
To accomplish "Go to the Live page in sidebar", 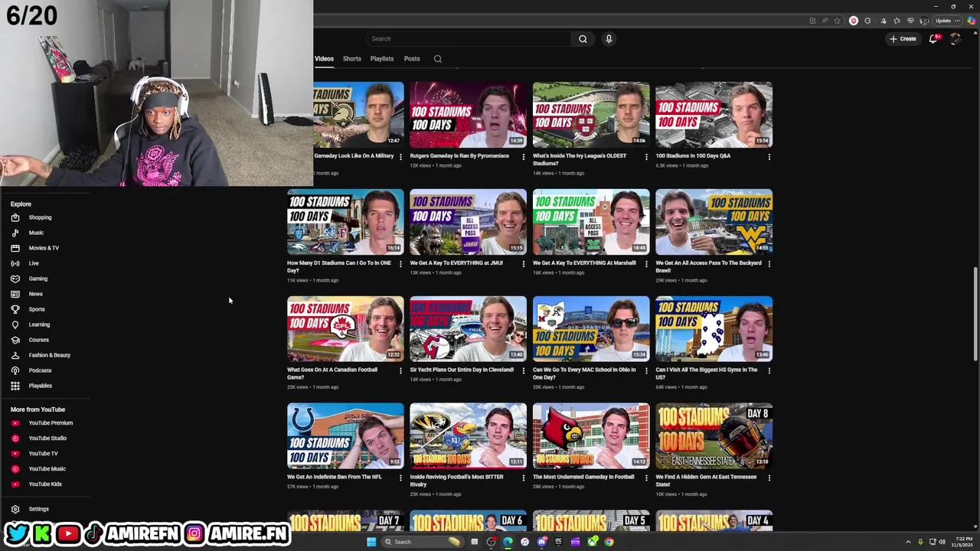I will (34, 263).
